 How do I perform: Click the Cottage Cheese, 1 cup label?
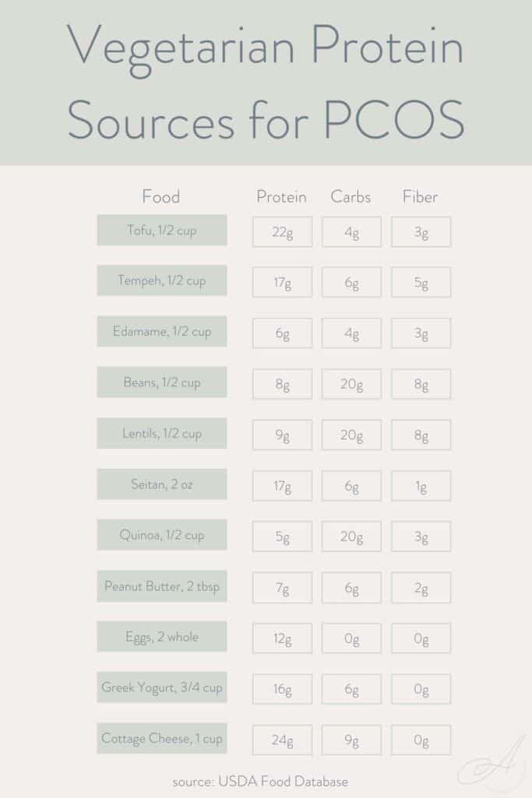(162, 738)
